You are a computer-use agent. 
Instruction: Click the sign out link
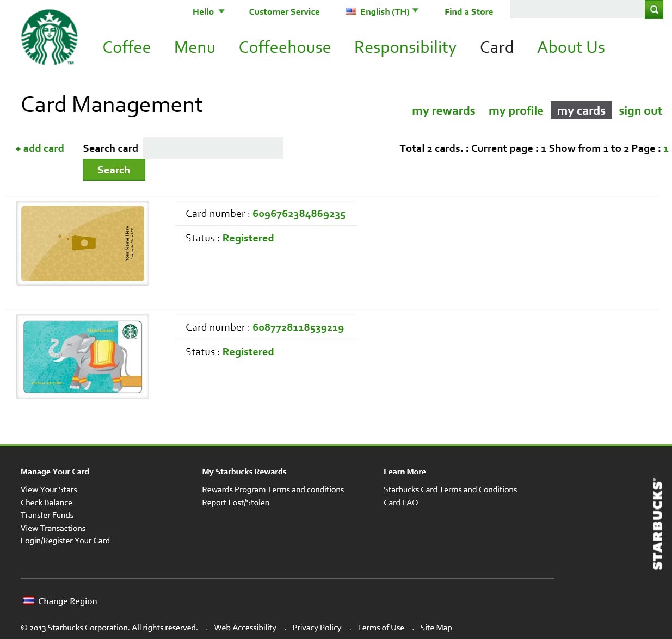click(640, 111)
